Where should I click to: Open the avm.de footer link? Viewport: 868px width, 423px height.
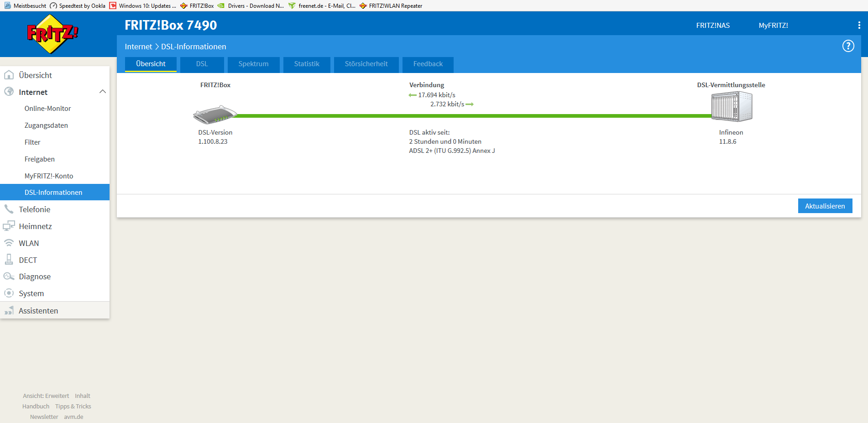click(73, 417)
